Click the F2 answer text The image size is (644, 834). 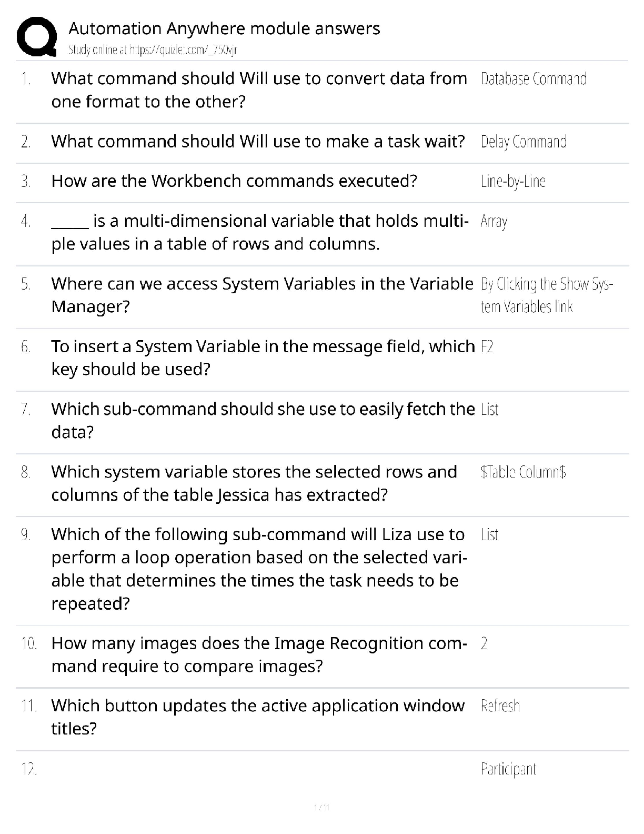pyautogui.click(x=487, y=346)
